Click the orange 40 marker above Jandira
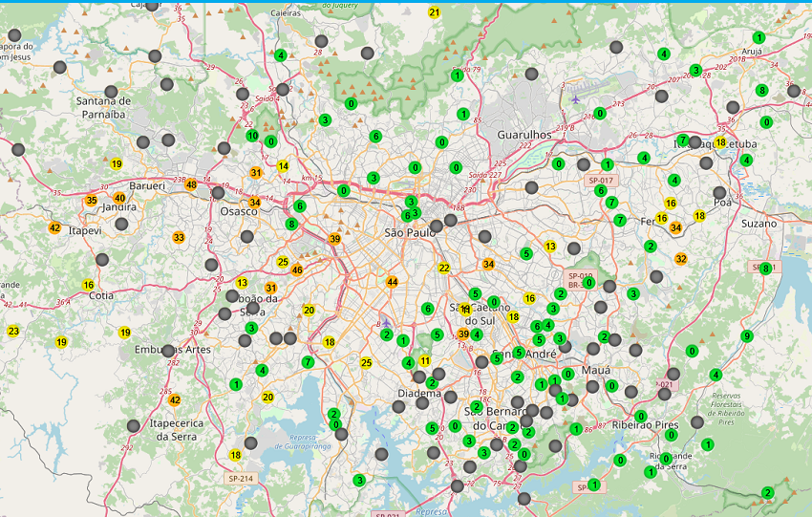Image resolution: width=812 pixels, height=517 pixels. (x=119, y=198)
